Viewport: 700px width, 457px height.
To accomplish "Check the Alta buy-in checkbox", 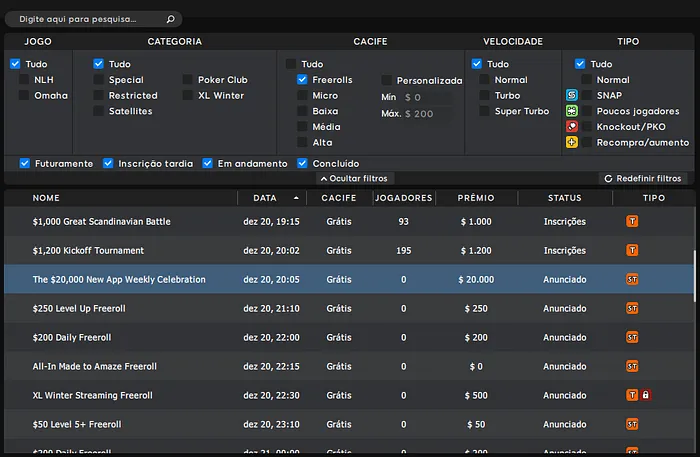I will click(x=302, y=142).
